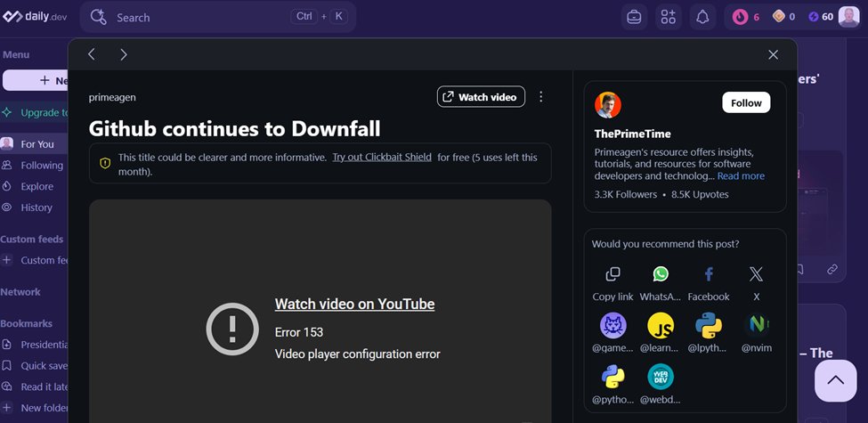Share to the @pytho... squad icon

(x=612, y=377)
